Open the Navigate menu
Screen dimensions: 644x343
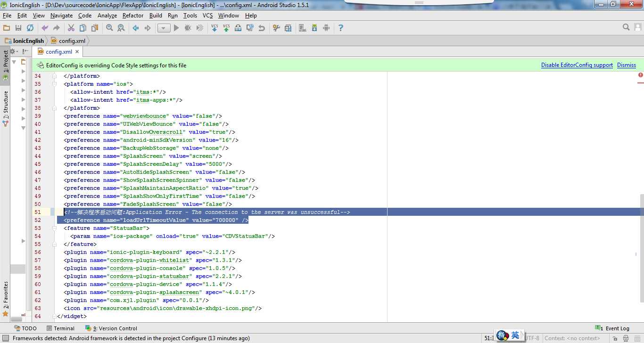coord(61,16)
